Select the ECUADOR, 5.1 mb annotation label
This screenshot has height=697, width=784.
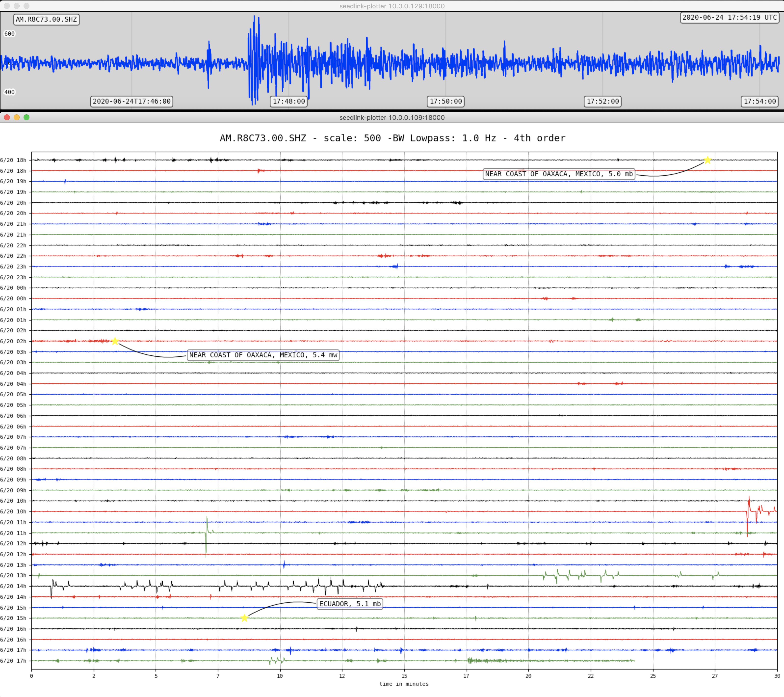[350, 604]
